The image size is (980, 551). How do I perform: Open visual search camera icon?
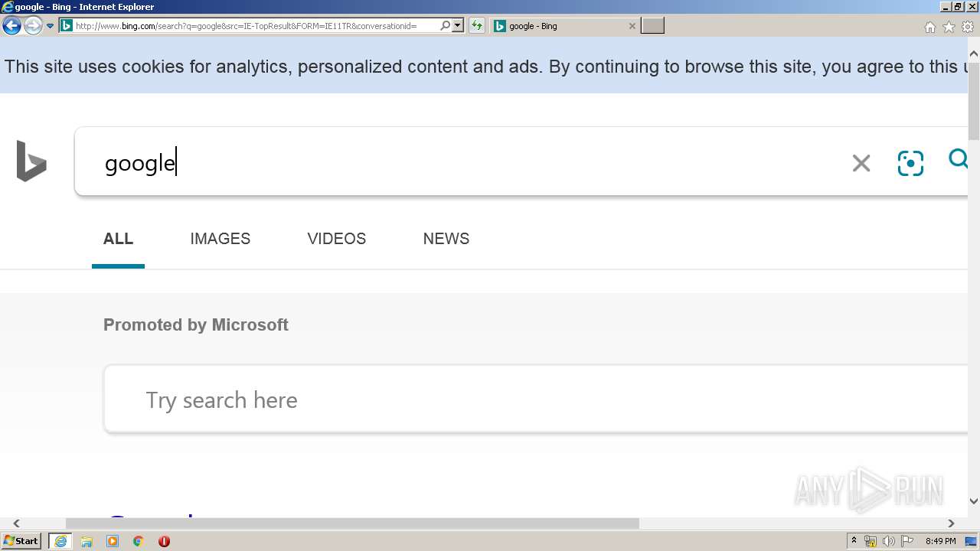910,163
